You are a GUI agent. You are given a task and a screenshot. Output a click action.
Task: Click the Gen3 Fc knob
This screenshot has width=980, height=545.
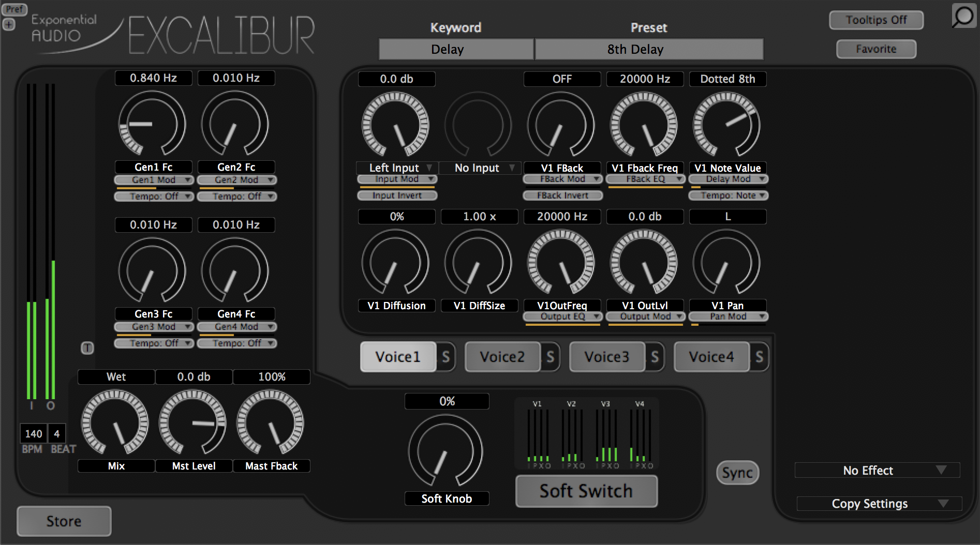[x=152, y=270]
